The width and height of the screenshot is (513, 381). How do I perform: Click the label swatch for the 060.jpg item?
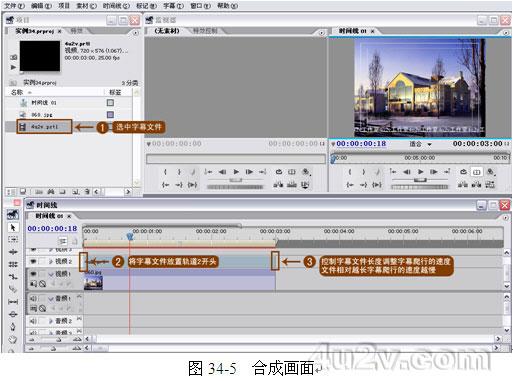pos(110,115)
